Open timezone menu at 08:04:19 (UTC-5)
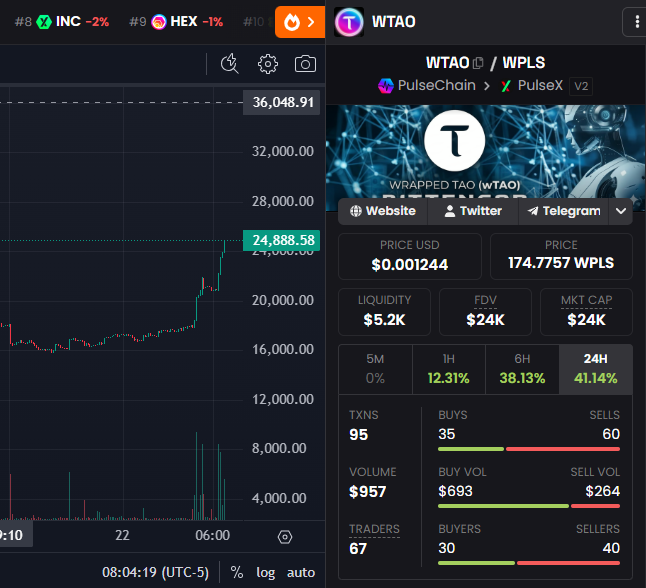 (x=155, y=572)
